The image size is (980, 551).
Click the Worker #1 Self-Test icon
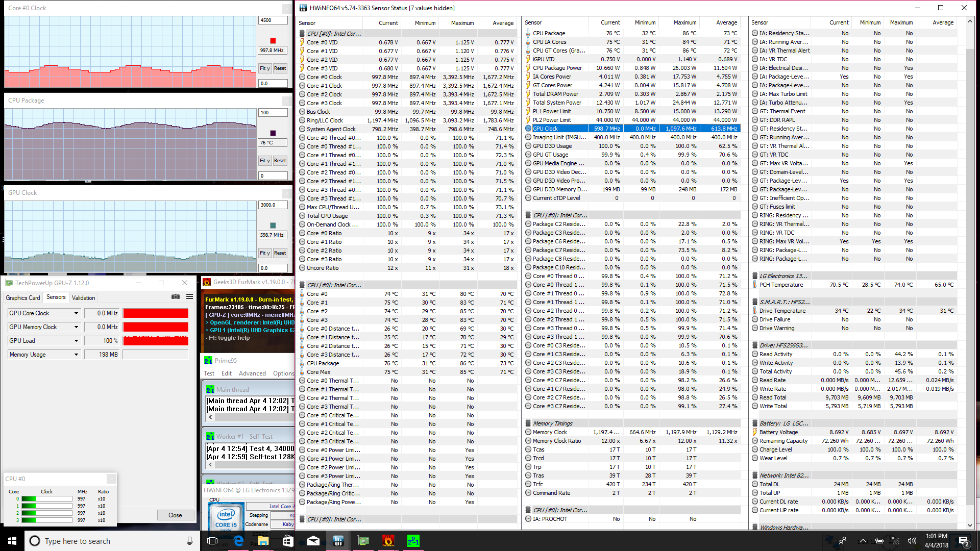(x=210, y=436)
